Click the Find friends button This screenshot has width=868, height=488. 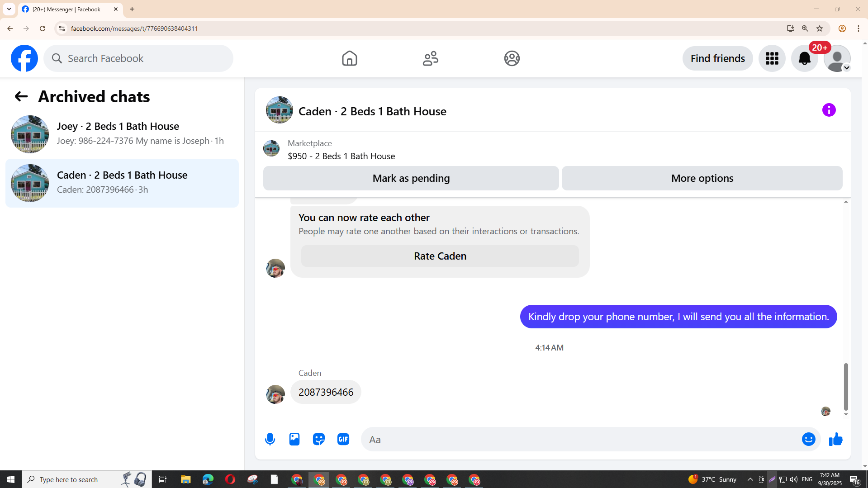tap(717, 58)
